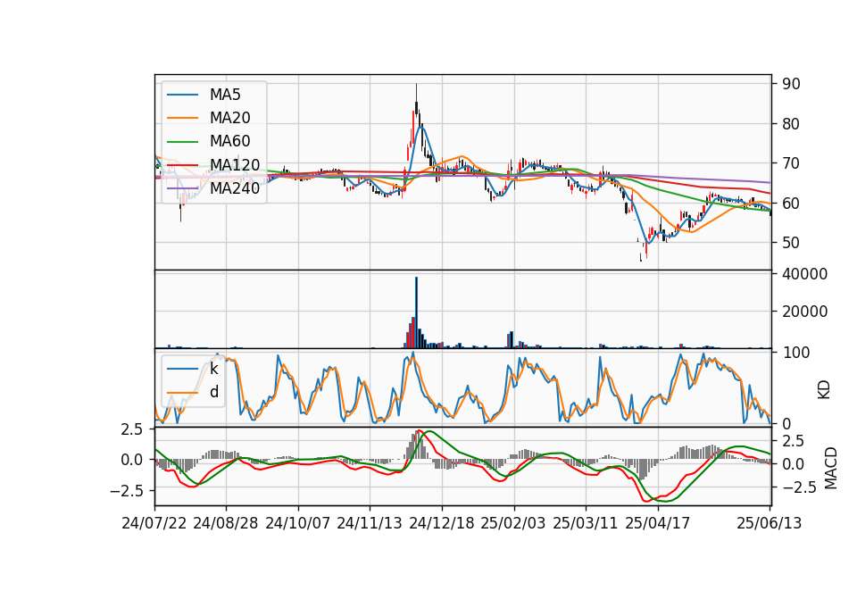Click the MA120 legend label

click(x=235, y=165)
